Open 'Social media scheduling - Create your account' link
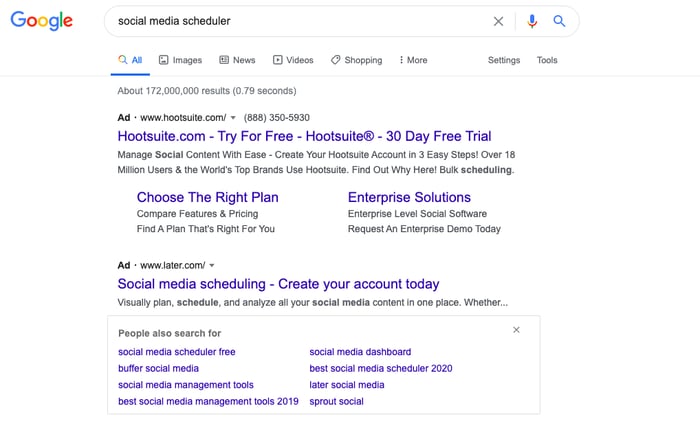The height and width of the screenshot is (428, 700). click(x=278, y=284)
